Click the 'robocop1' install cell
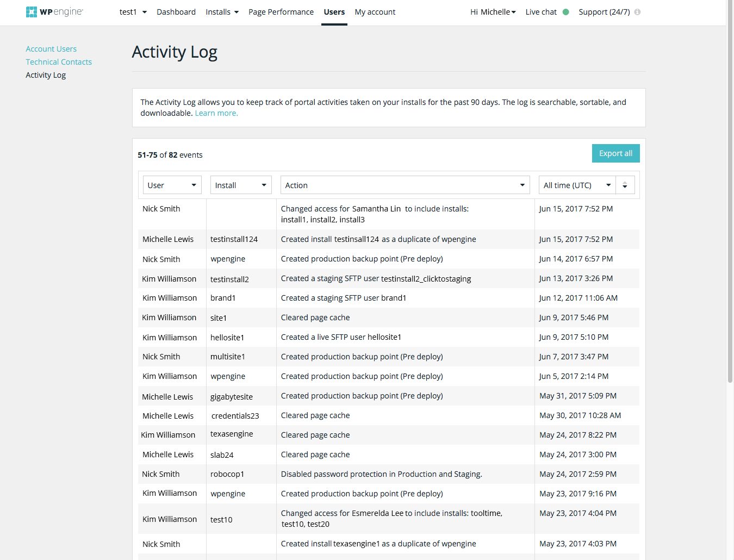 227,474
